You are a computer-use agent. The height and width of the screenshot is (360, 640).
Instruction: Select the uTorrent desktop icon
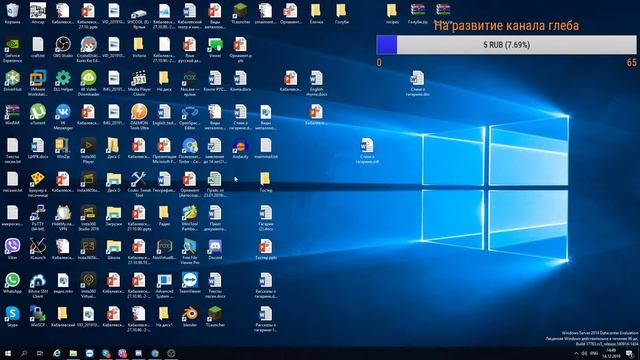(x=38, y=114)
